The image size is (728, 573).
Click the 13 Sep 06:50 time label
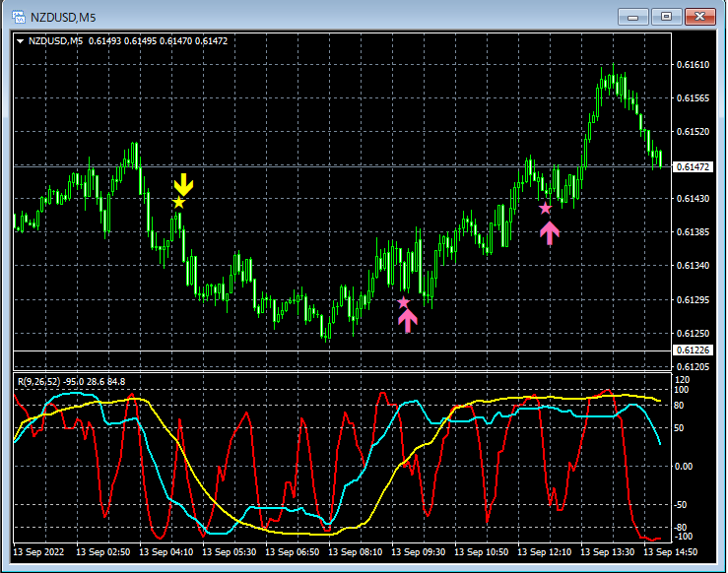tap(293, 552)
